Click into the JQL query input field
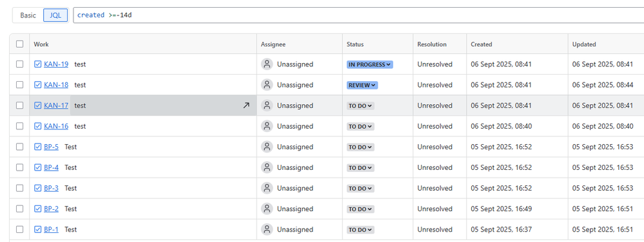Viewport: 644px width, 242px height. pos(358,15)
